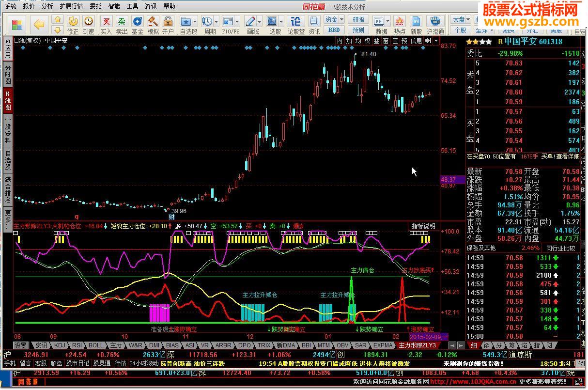Screen dimensions: 588x390
Task: Expand the 资金 funds dropdown
Action: point(334,19)
